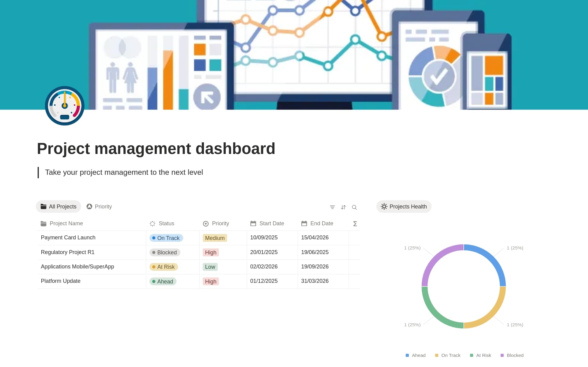Click the sun icon beside Projects Health

click(x=384, y=206)
